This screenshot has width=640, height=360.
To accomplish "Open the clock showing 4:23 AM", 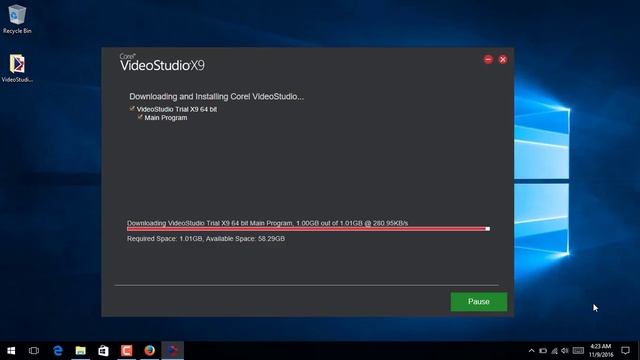I will 601,351.
